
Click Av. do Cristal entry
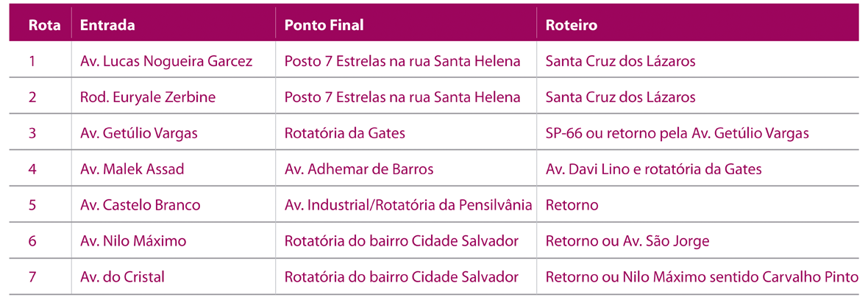click(122, 277)
